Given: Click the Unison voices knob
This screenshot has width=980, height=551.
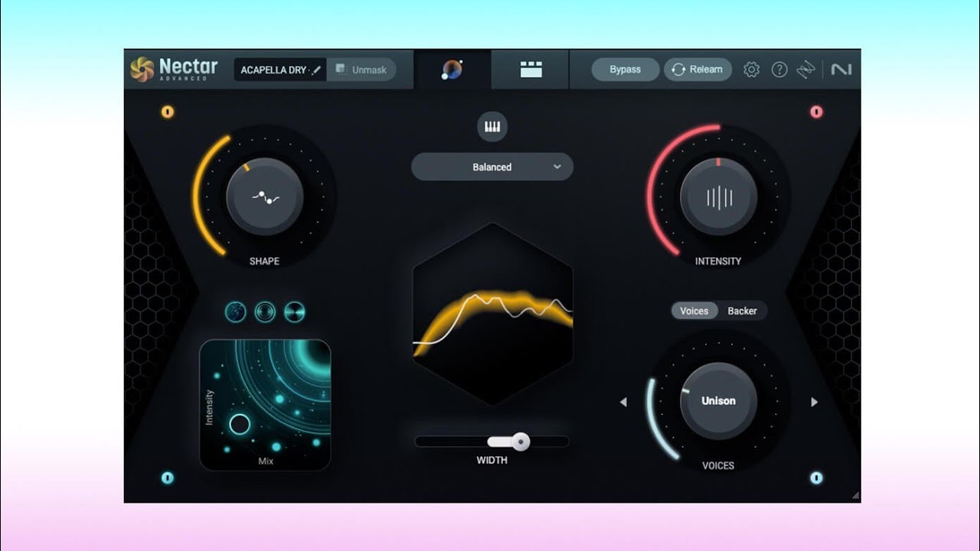Looking at the screenshot, I should tap(719, 401).
